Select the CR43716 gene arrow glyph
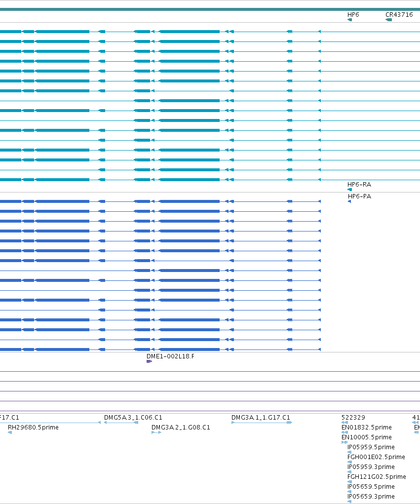420x504 pixels. pos(388,20)
